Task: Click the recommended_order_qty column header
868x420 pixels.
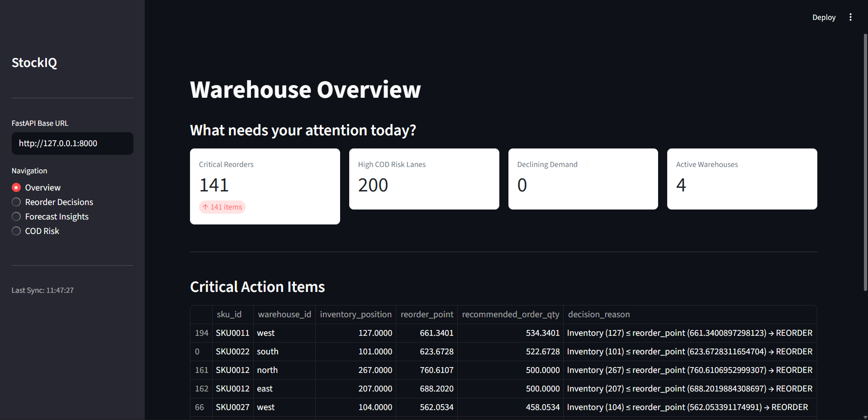Action: pos(510,314)
